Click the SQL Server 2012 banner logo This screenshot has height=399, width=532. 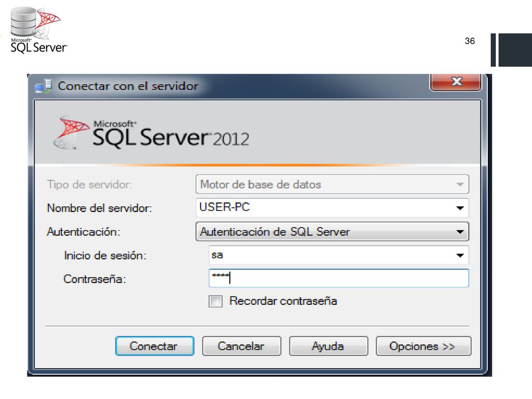point(151,134)
